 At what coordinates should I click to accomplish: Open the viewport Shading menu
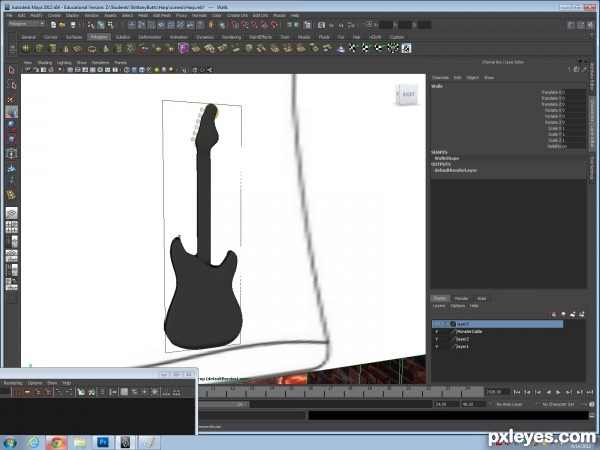click(x=44, y=62)
